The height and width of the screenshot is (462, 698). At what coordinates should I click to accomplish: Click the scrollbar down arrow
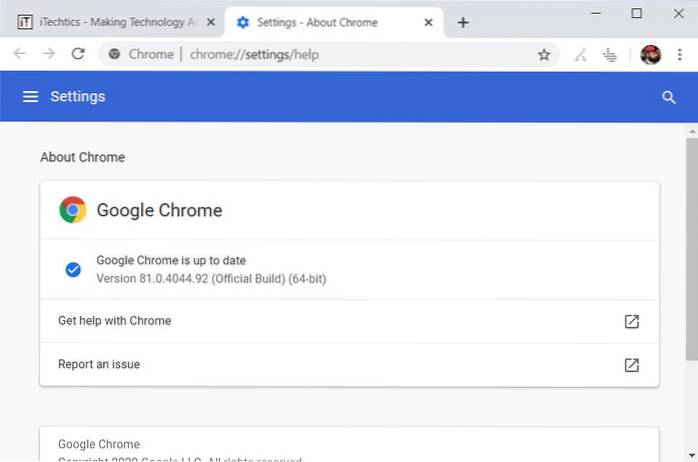tap(692, 455)
